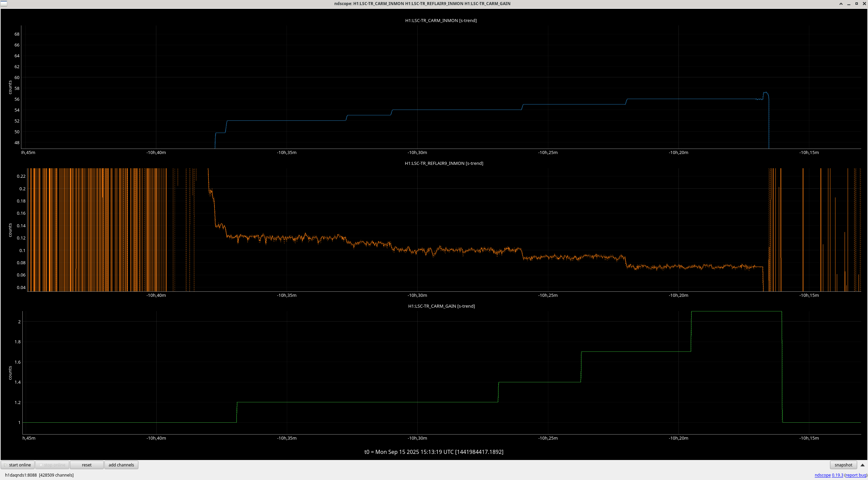Open the ndscope project link
Screen dimensions: 868x480
822,475
